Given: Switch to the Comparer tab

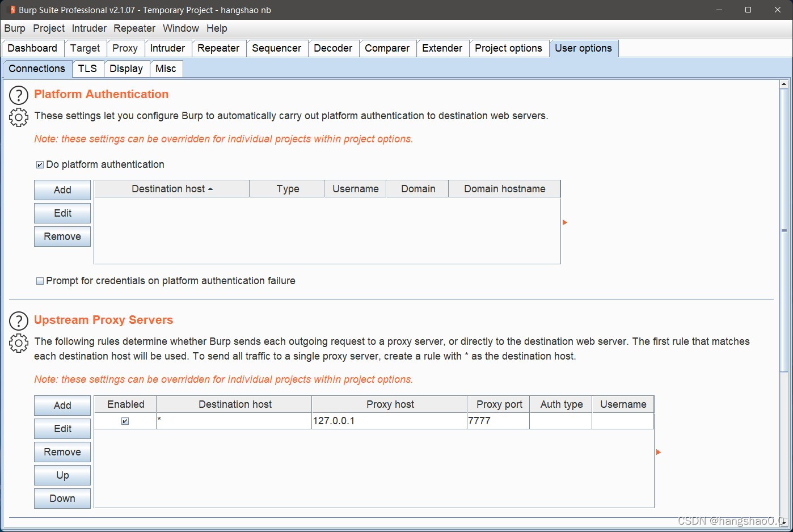Looking at the screenshot, I should click(387, 48).
